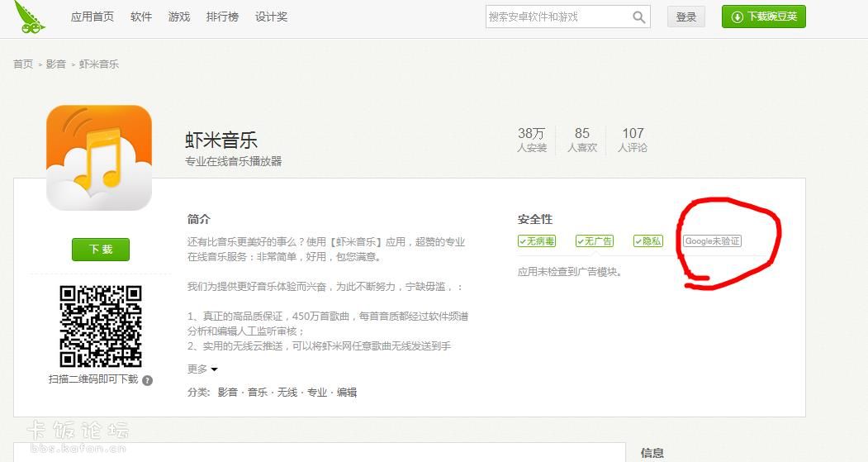Screen dimensions: 868x462
Task: Click the 影音 category tag
Action: 227,393
